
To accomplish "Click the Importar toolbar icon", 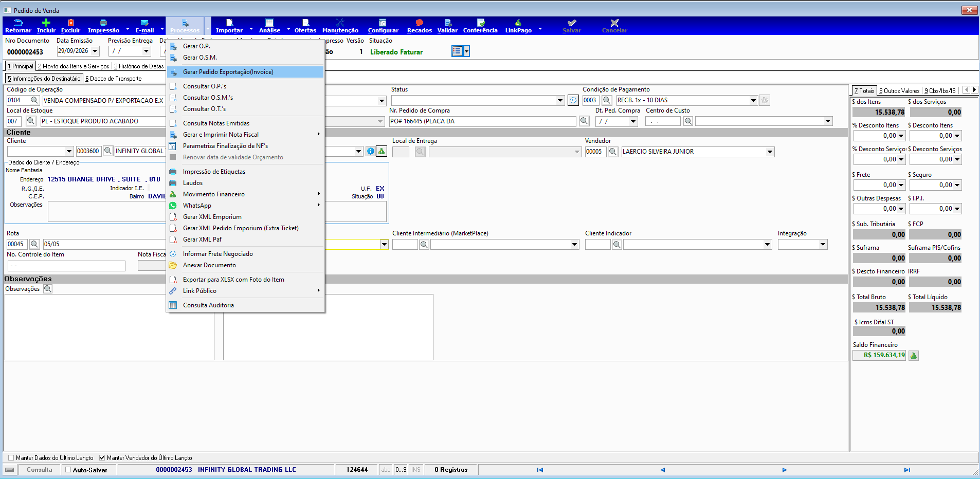I will [229, 23].
